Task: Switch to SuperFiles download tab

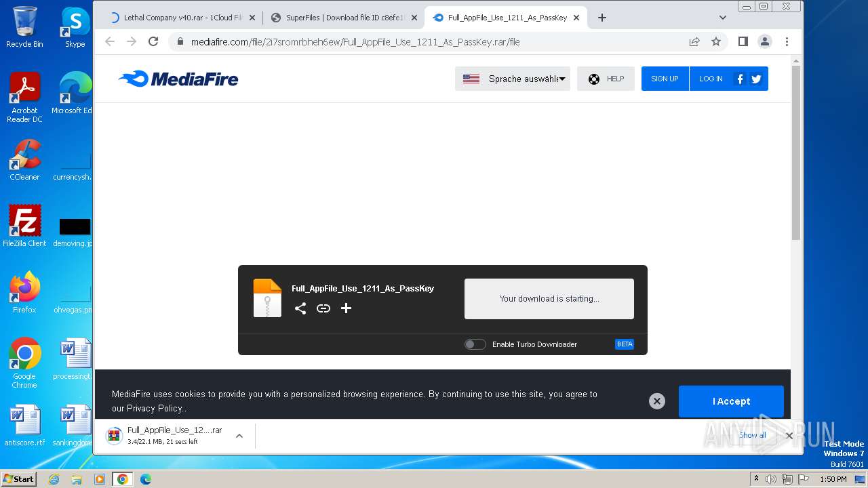Action: tap(343, 18)
